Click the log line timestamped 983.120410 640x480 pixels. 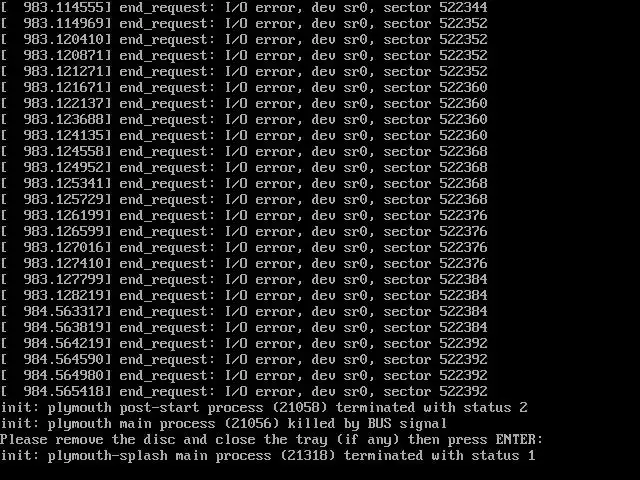244,40
